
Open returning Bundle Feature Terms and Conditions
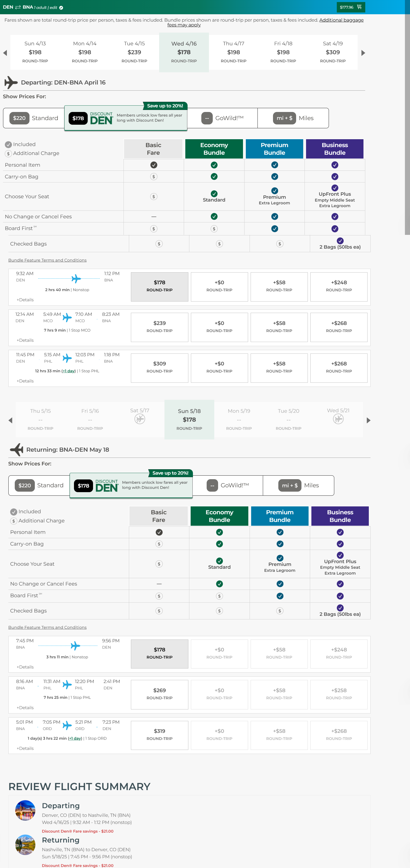pos(48,628)
